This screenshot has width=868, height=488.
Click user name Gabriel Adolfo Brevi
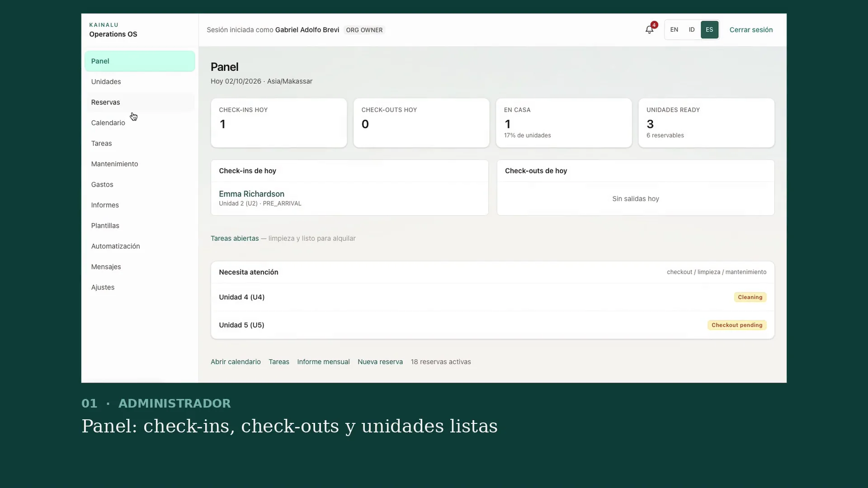click(307, 30)
